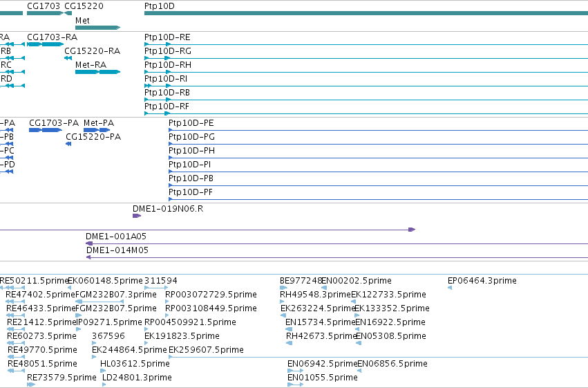Viewport: 588px width, 388px height.
Task: Click RE46433.5prime label
Action: (x=41, y=308)
